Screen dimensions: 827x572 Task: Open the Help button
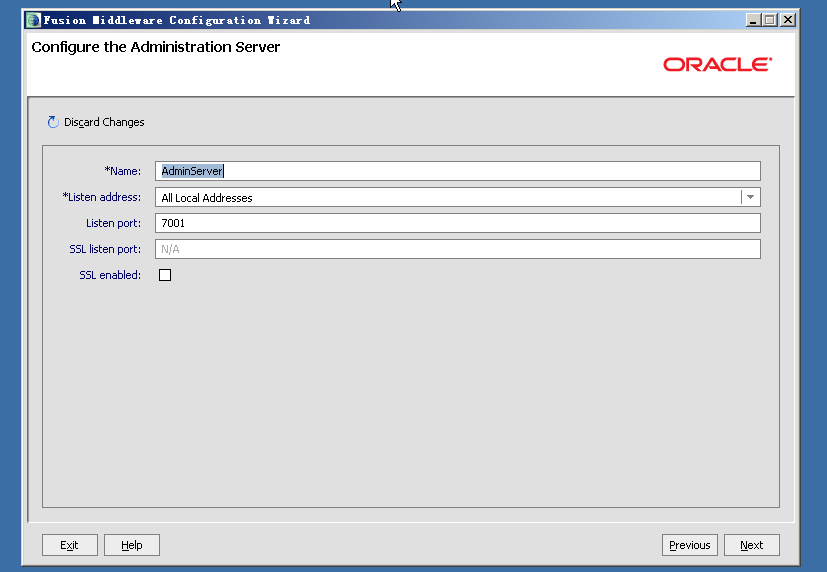132,545
